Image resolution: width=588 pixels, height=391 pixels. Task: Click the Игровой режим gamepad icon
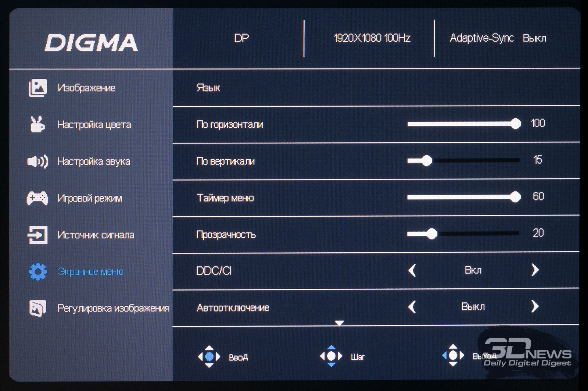click(37, 198)
